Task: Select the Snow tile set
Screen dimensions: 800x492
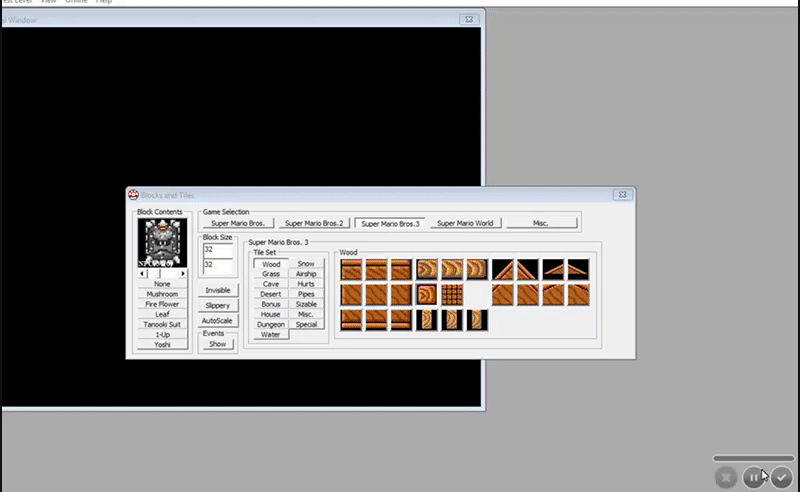Action: point(306,264)
